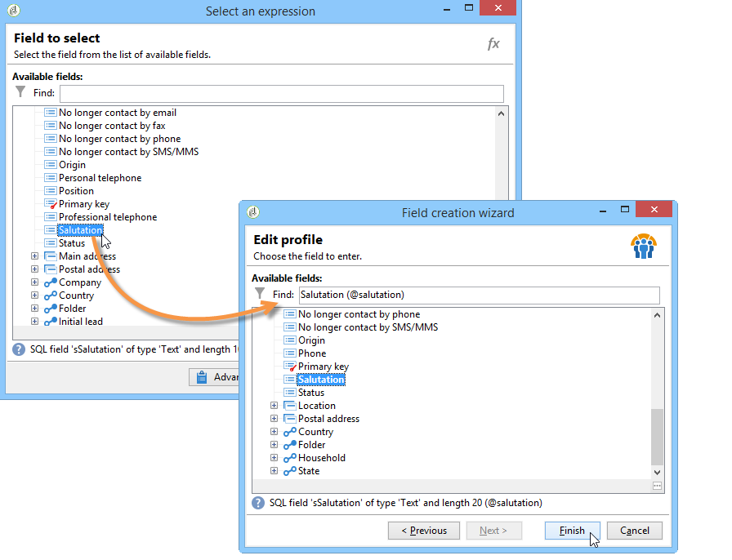Expand the Household node

click(x=274, y=458)
